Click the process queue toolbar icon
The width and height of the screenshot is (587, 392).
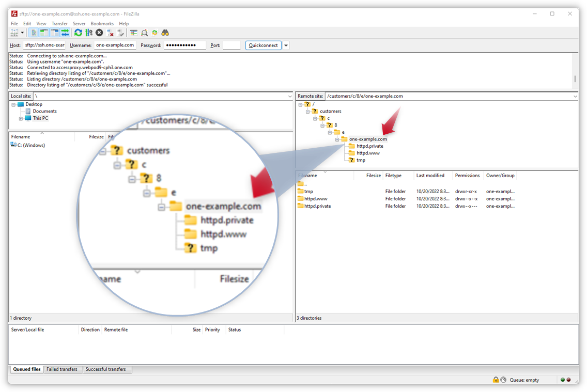click(x=88, y=33)
